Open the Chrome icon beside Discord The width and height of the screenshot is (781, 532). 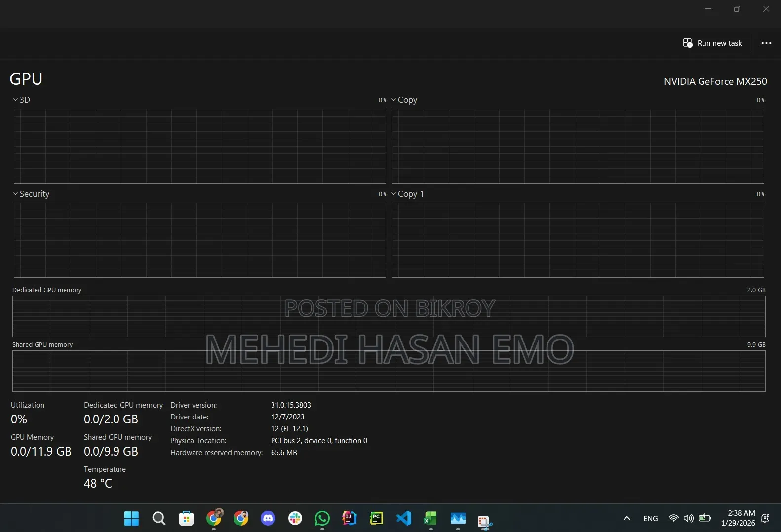(x=241, y=518)
